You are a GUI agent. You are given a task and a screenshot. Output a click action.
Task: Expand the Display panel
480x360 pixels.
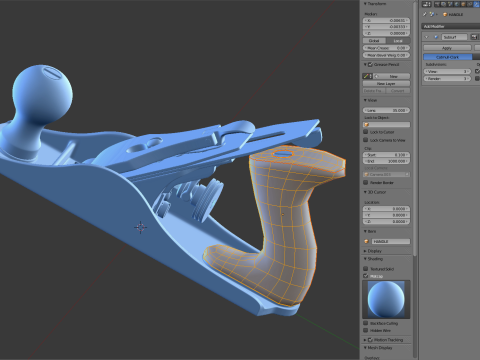[x=365, y=251]
